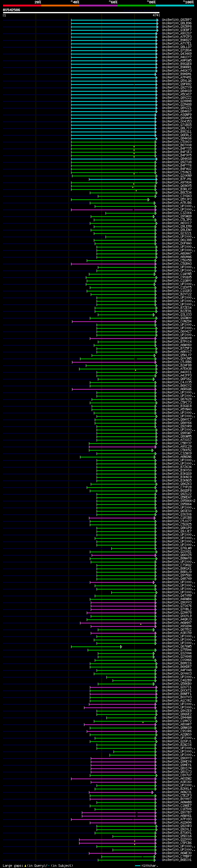Open hit UniRef100_A9X267

tap(177, 33)
